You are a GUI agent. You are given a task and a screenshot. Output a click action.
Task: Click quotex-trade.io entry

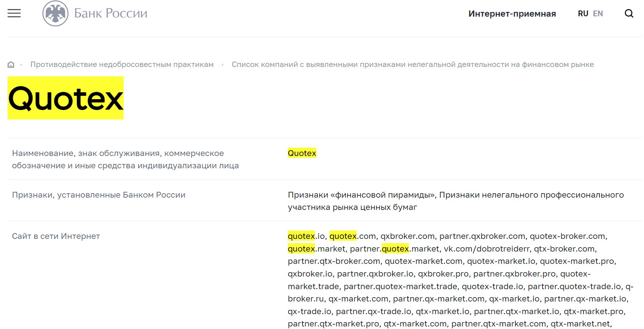click(493, 286)
